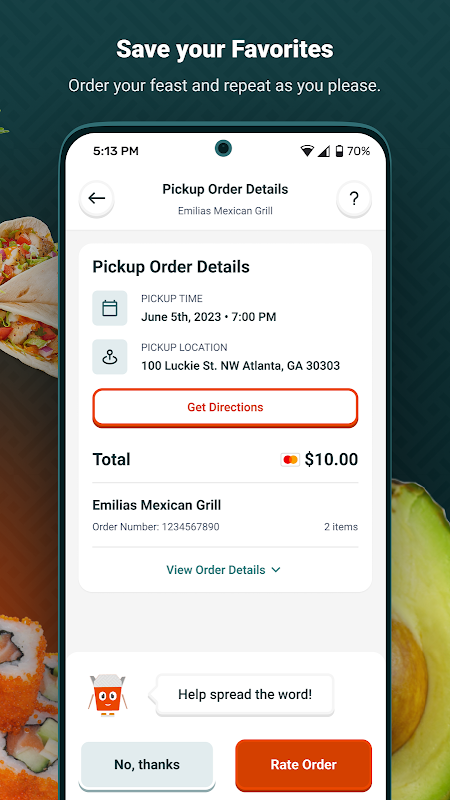Open help via the question mark icon

click(x=354, y=198)
